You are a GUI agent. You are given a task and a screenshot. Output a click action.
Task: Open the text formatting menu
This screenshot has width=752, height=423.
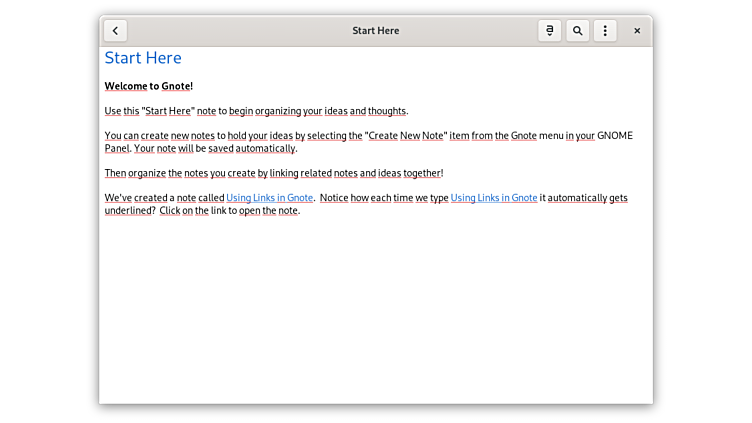coord(549,31)
